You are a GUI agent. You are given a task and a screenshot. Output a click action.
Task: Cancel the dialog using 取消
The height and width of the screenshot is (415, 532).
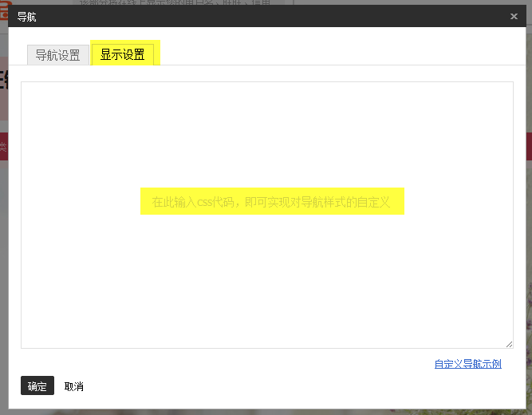coord(74,386)
